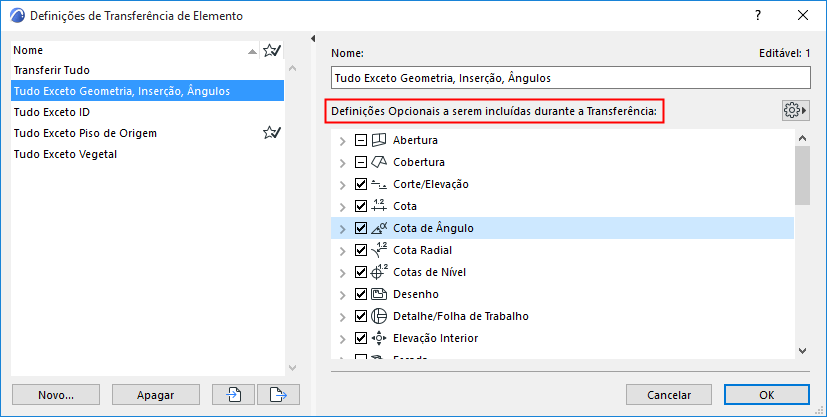
Task: Click star icon beside Tudo Exceto Piso de Origem
Action: pos(271,133)
